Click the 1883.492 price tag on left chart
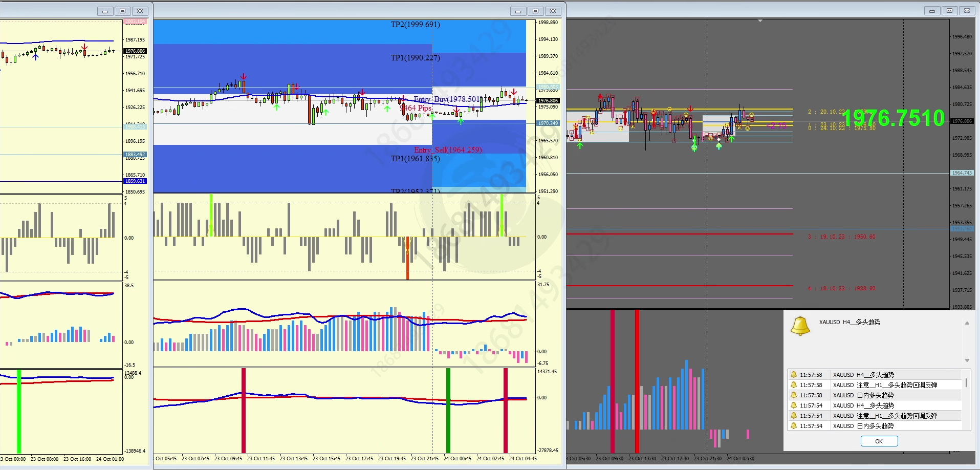The image size is (980, 470). click(x=135, y=155)
